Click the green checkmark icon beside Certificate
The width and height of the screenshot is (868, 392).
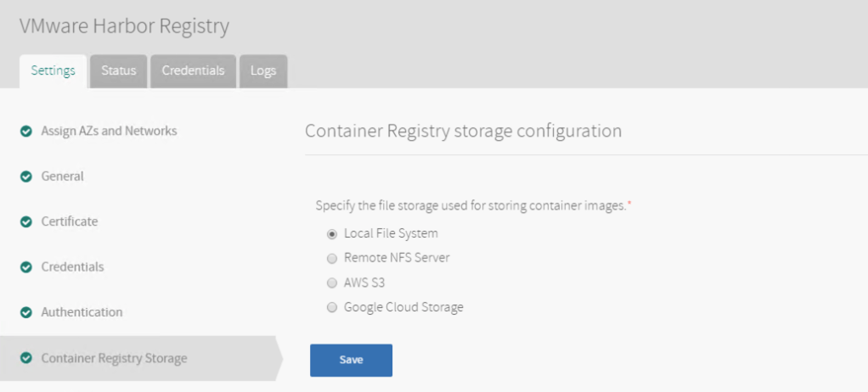pos(26,221)
